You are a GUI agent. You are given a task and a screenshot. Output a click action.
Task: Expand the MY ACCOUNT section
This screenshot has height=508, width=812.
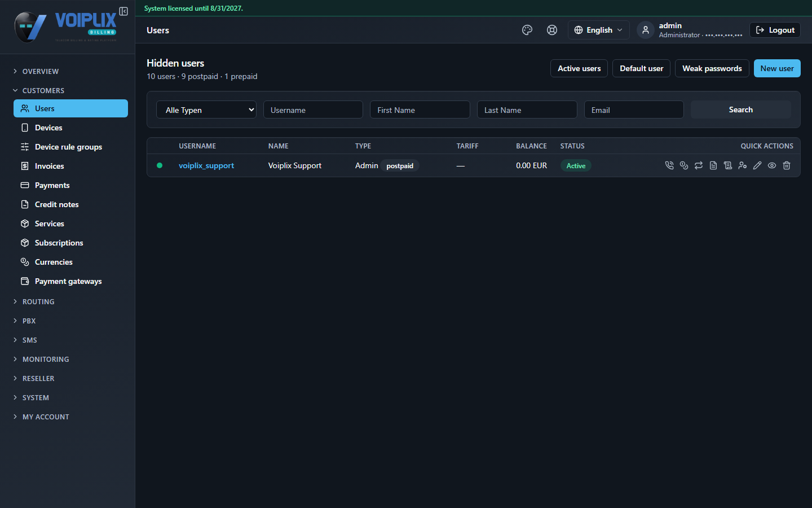coord(46,417)
